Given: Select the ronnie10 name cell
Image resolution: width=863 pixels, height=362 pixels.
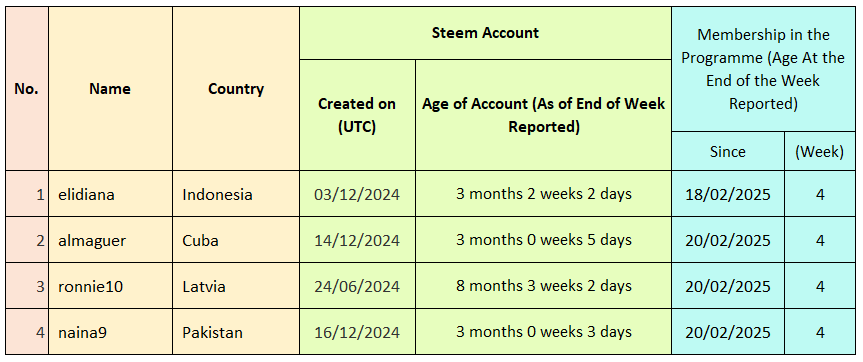Looking at the screenshot, I should click(110, 286).
